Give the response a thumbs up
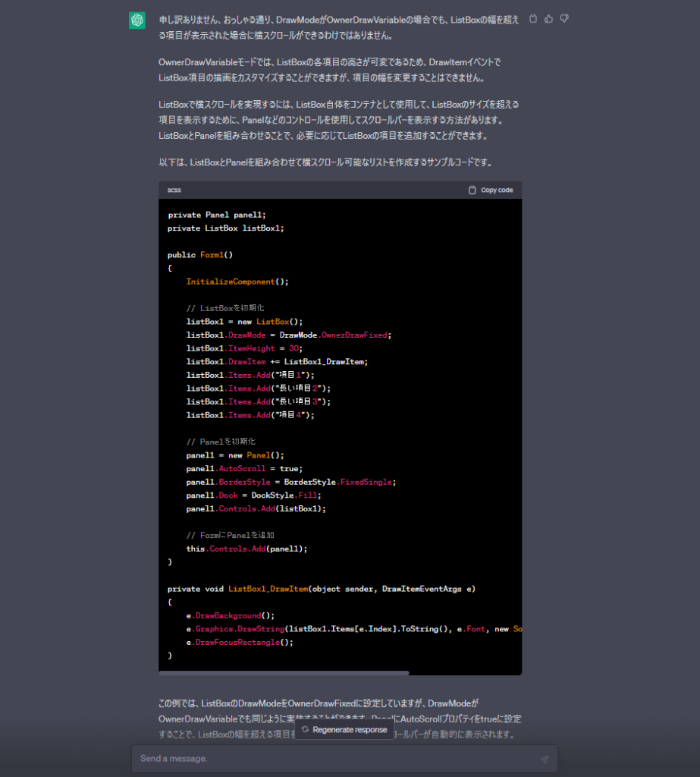The image size is (700, 777). click(x=548, y=18)
